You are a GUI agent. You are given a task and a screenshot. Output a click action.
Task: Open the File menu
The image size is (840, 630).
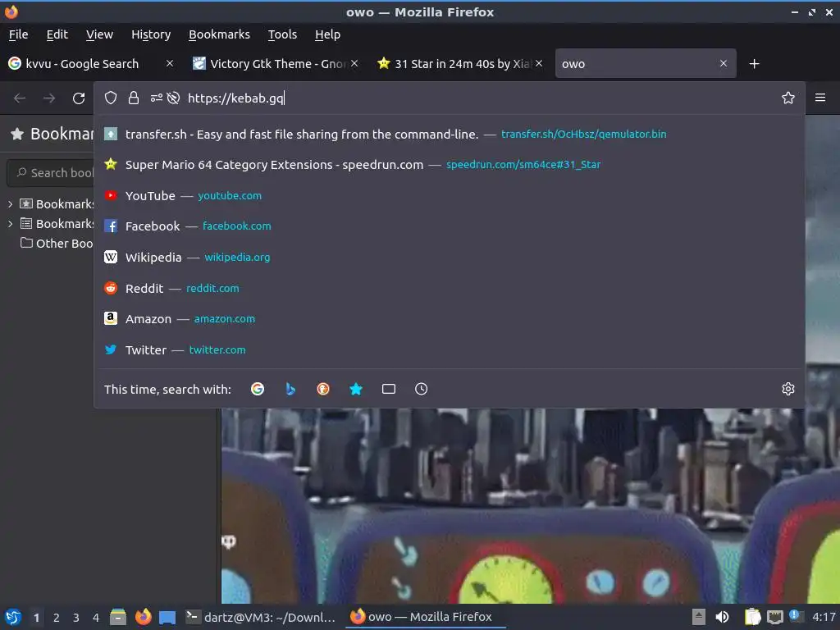pyautogui.click(x=18, y=34)
